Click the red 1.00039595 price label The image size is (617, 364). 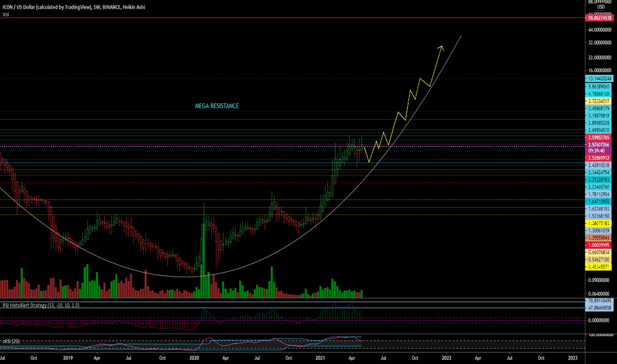599,245
